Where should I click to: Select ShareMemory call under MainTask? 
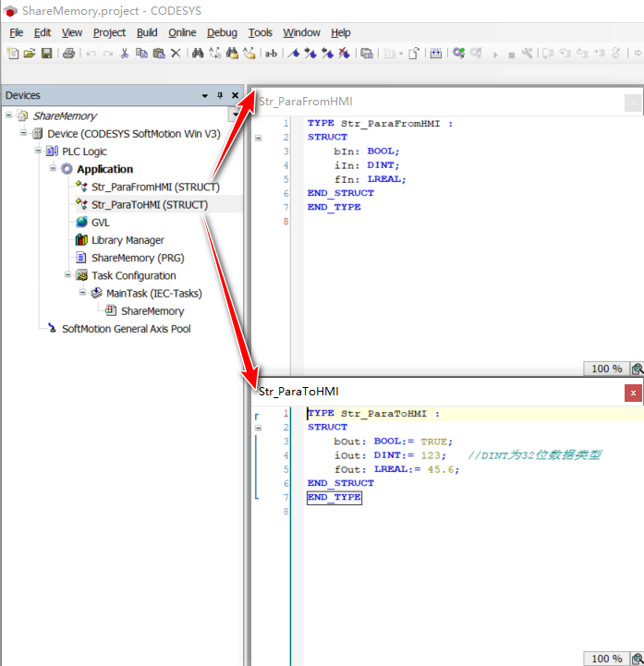(x=152, y=311)
